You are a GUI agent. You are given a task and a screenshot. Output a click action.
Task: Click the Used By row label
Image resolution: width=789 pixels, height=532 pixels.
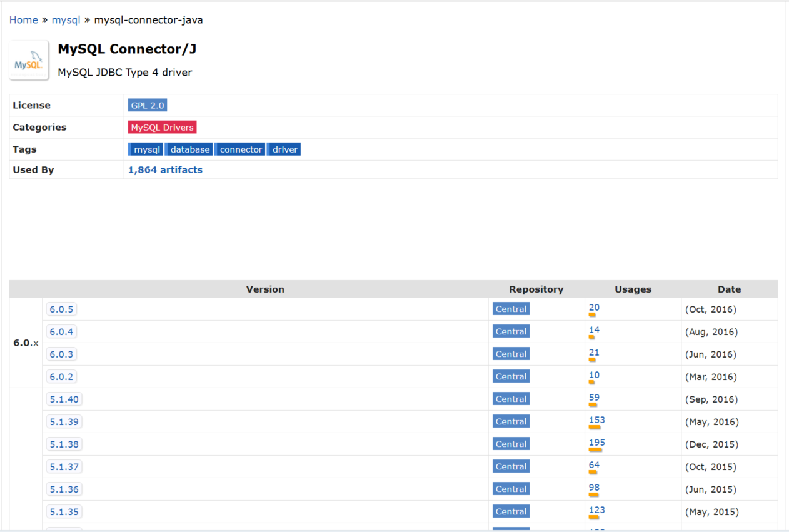(x=33, y=170)
